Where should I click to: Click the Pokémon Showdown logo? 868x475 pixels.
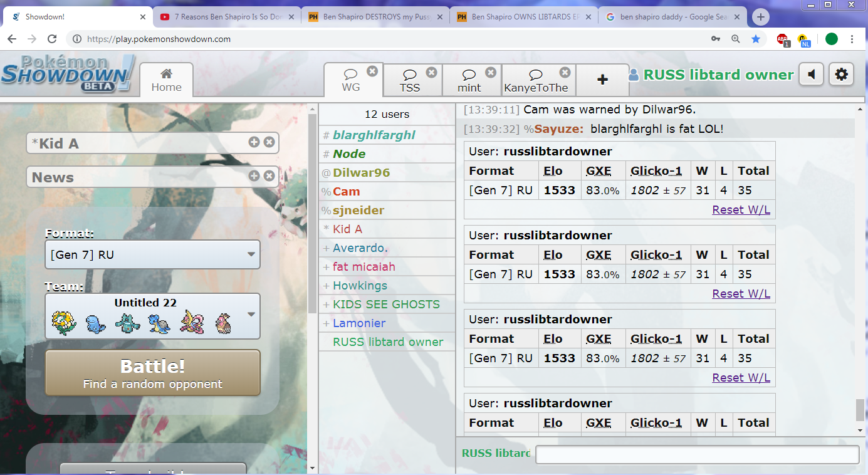[68, 74]
